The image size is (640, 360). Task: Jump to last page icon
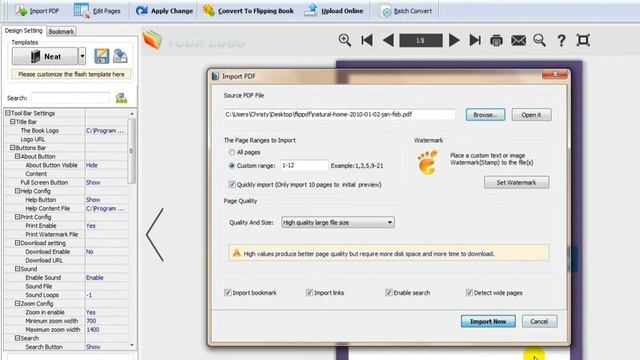tap(475, 40)
